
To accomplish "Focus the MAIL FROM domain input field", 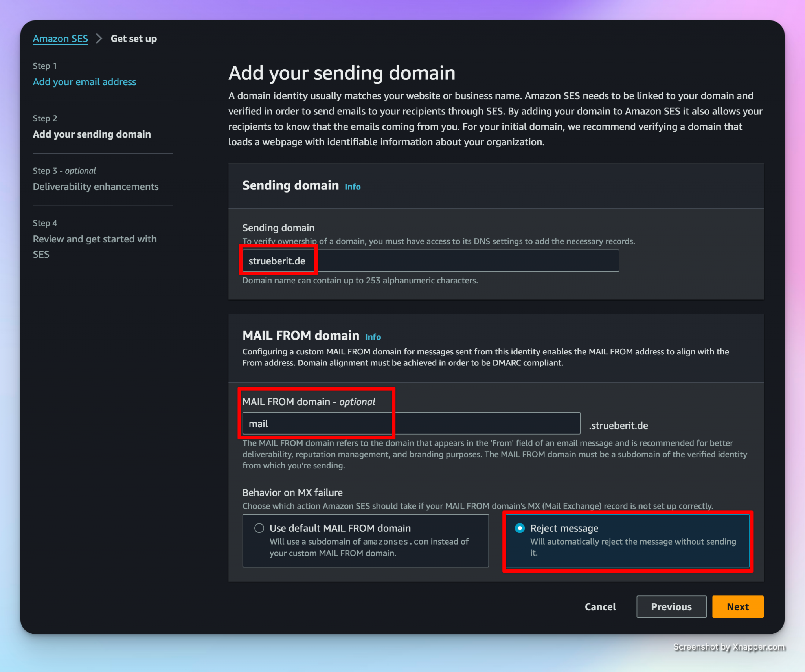I will pos(411,424).
